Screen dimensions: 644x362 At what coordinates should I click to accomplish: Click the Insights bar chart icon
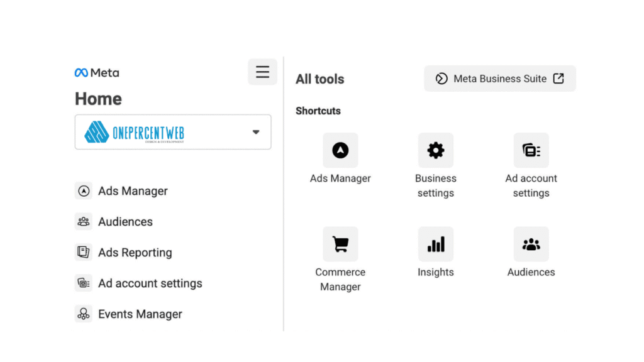435,244
